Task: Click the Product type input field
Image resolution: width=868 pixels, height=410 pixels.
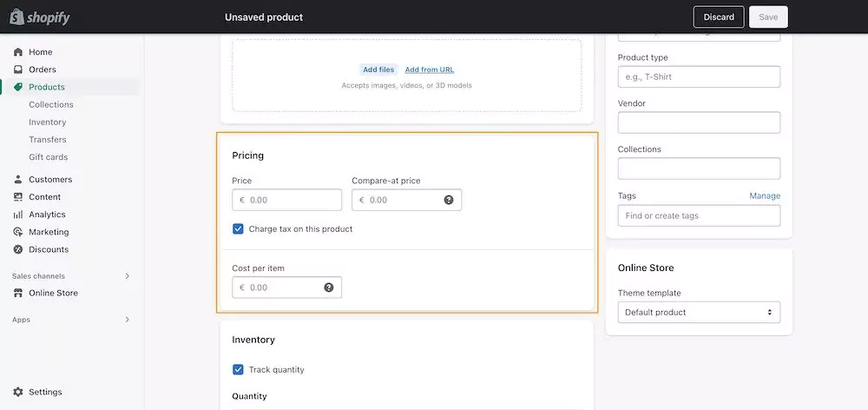Action: (x=699, y=76)
